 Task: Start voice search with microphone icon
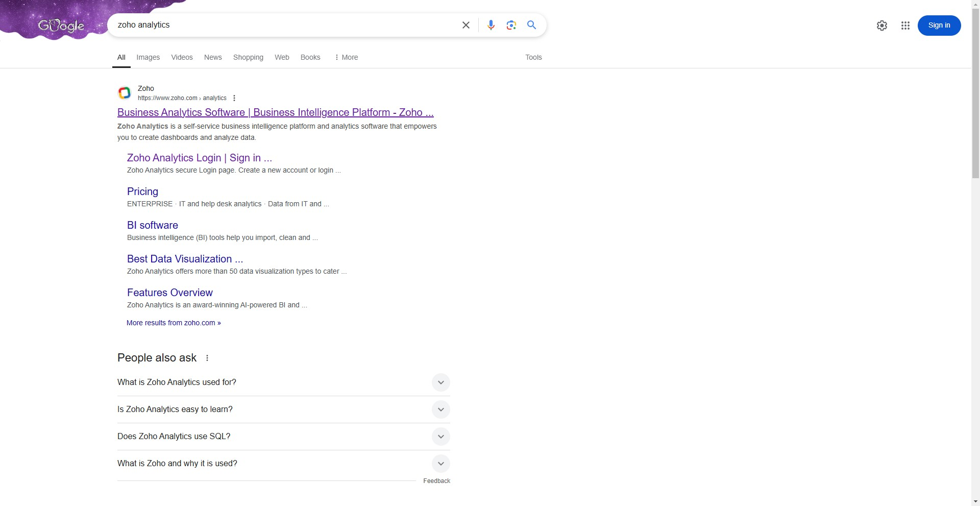pos(491,25)
